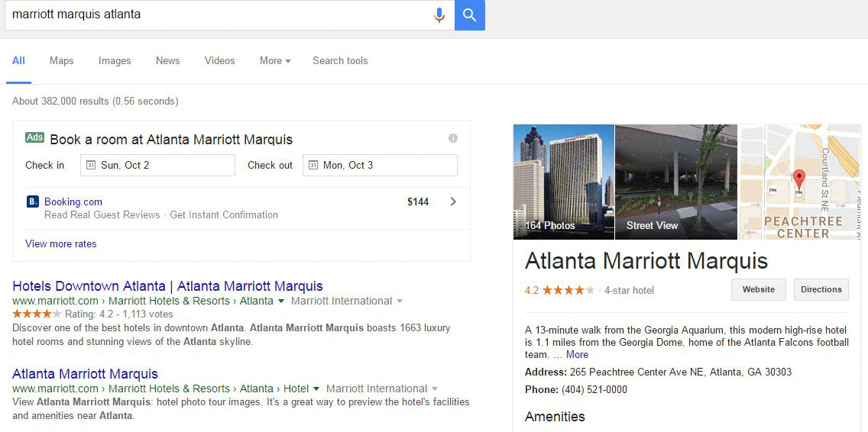Viewport: 868px width, 432px height.
Task: Click the red map pin marker
Action: coord(798,181)
